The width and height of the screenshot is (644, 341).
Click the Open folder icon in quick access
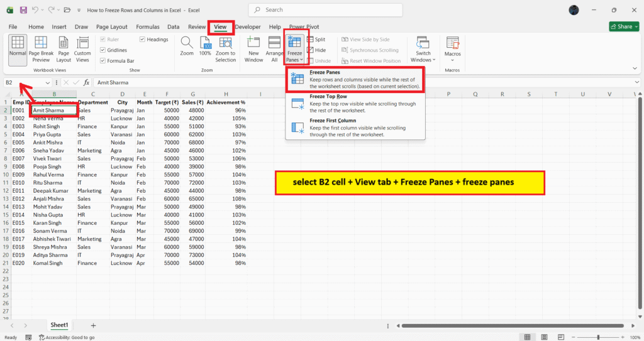[67, 10]
